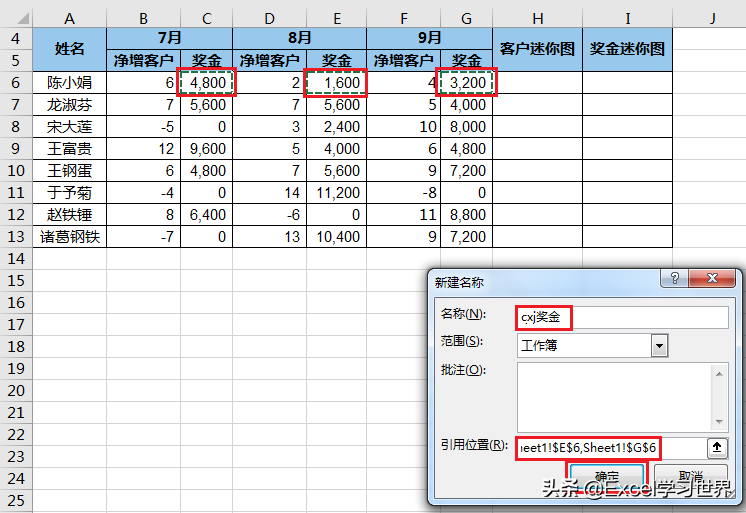Select row 14 header
Image resolution: width=746 pixels, height=513 pixels.
(x=16, y=258)
